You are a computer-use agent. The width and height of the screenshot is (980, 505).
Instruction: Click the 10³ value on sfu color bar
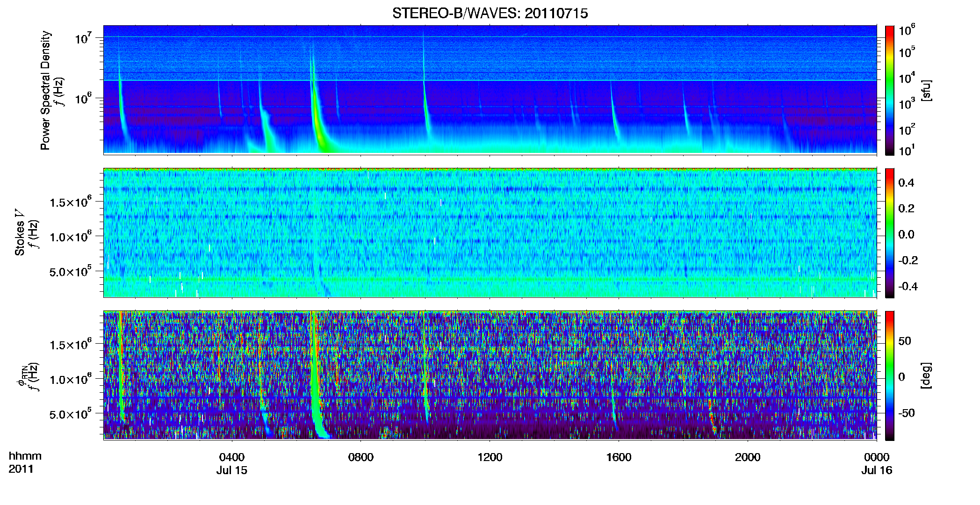907,104
